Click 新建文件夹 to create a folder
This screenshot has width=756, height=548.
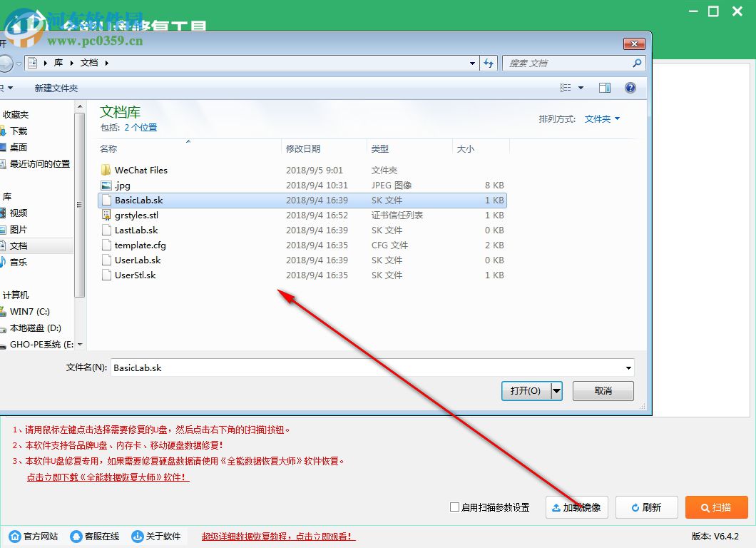point(55,87)
